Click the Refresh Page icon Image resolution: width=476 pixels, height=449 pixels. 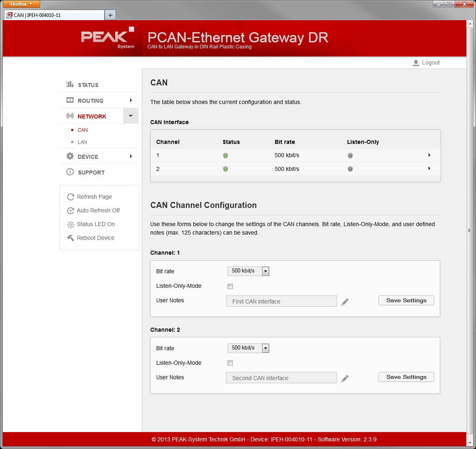[x=70, y=197]
